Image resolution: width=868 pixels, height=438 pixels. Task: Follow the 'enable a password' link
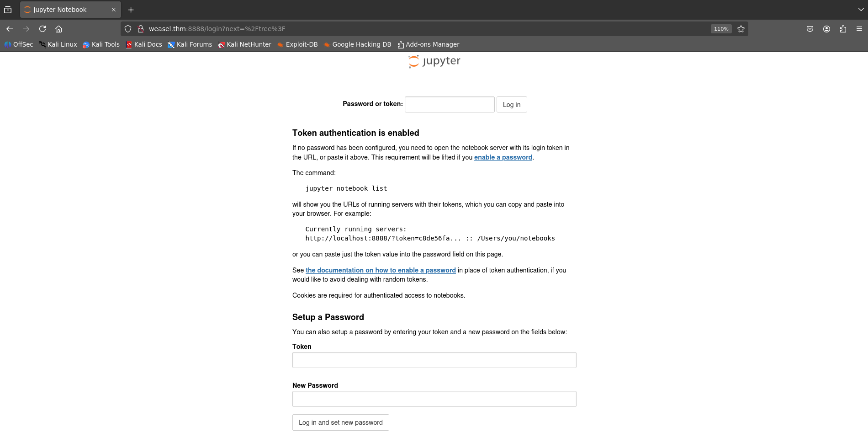503,157
